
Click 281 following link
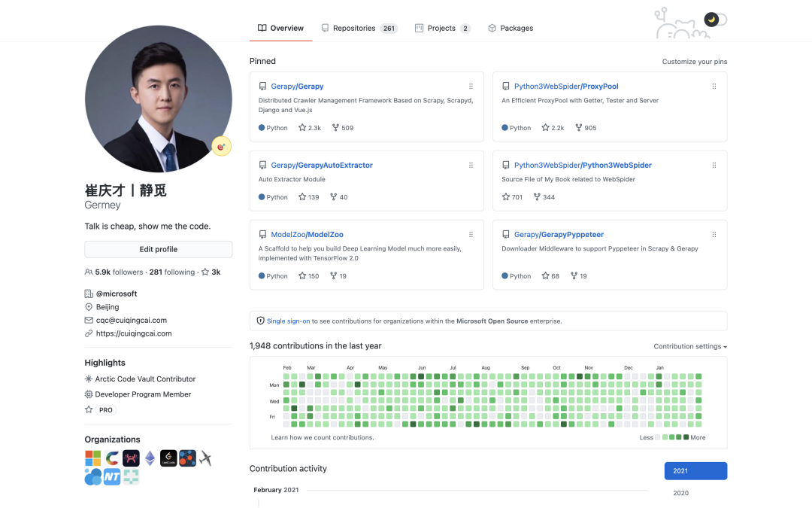click(172, 272)
